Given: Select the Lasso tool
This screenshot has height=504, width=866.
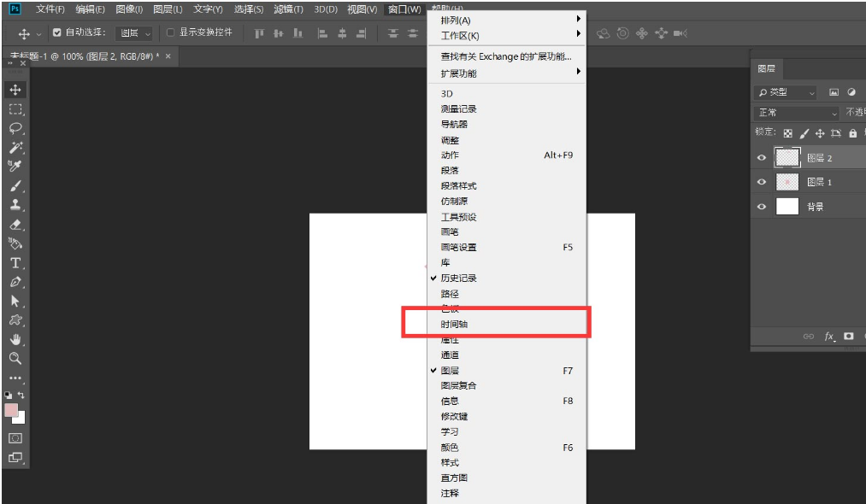Looking at the screenshot, I should (15, 128).
